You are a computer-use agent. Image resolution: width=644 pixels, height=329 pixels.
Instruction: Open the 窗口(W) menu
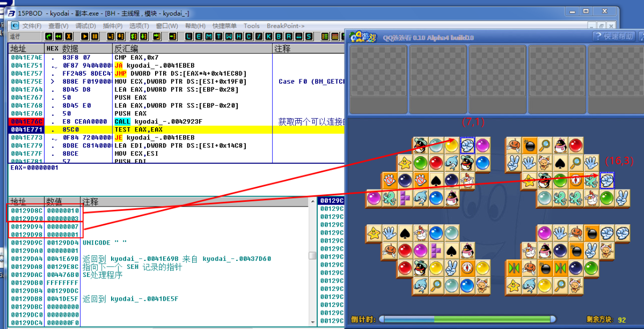(167, 26)
